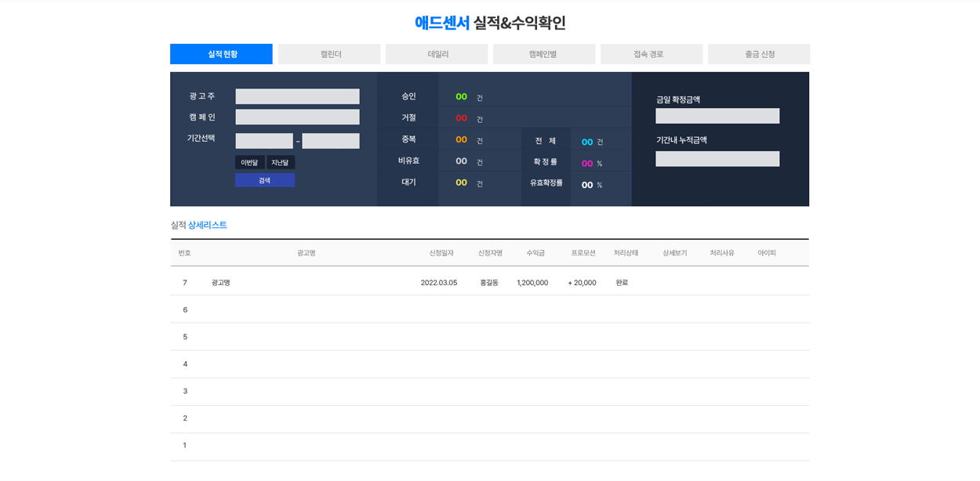Click the 승인 count value
The width and height of the screenshot is (980, 481).
462,96
